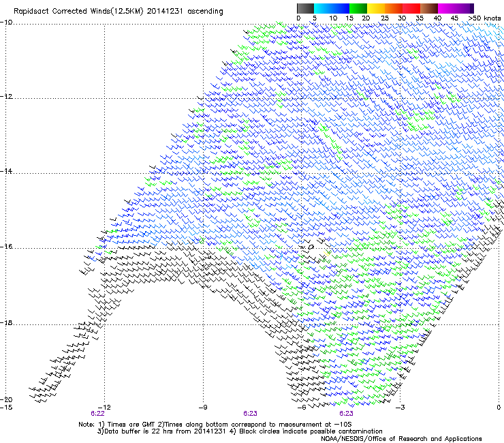The height and width of the screenshot is (443, 504).
Task: Click the brown 35-40 knots color swatch
Action: (429, 8)
